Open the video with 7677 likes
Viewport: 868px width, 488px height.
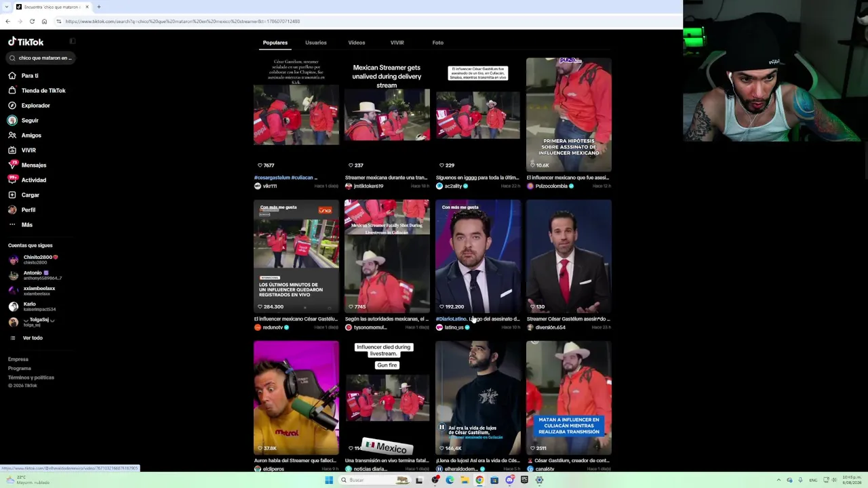click(296, 115)
